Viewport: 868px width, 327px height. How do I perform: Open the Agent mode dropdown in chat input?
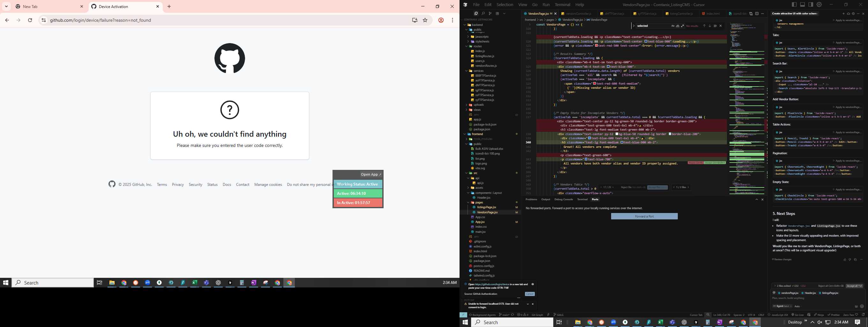coord(782,306)
